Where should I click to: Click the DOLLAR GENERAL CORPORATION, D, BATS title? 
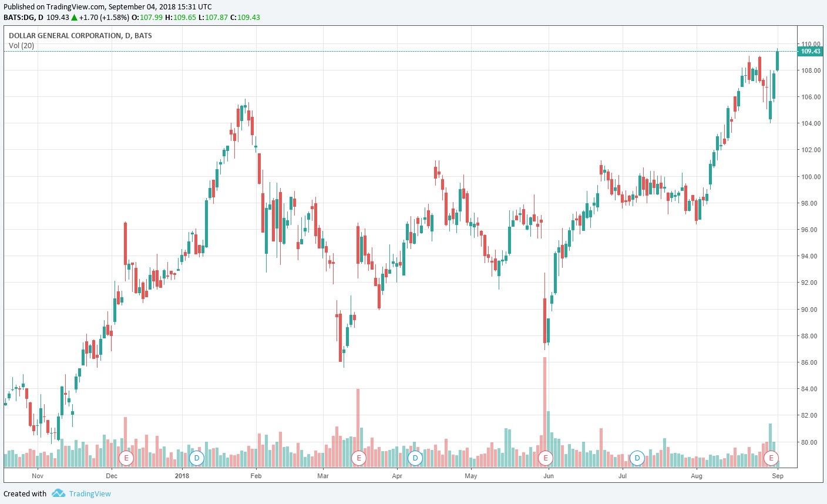(80, 35)
